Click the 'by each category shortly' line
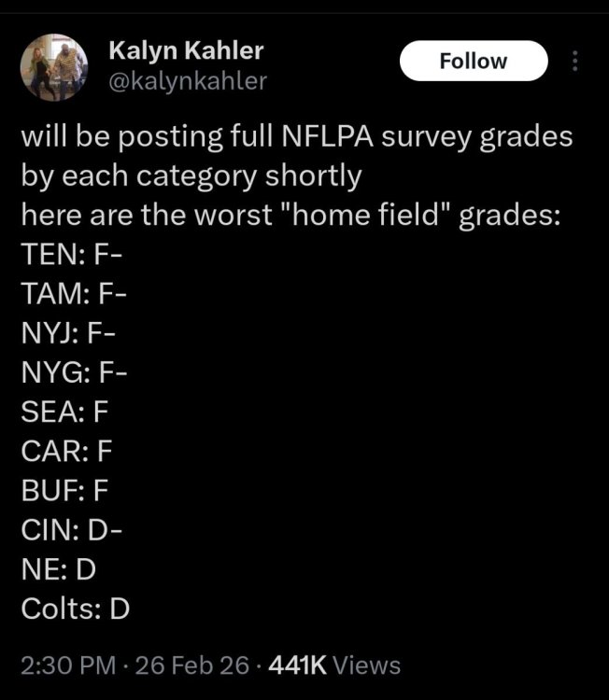 coord(191,175)
